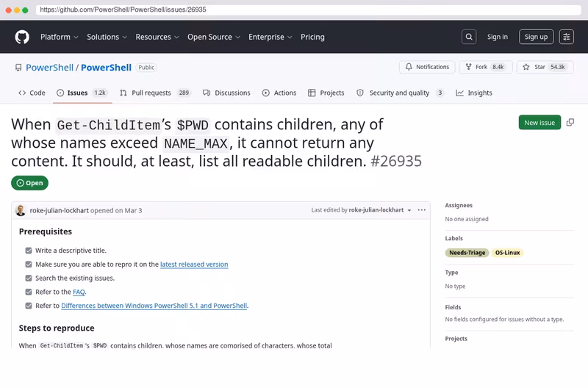Screen dimensions: 588x388
Task: Expand the Open Source menu
Action: coord(214,37)
